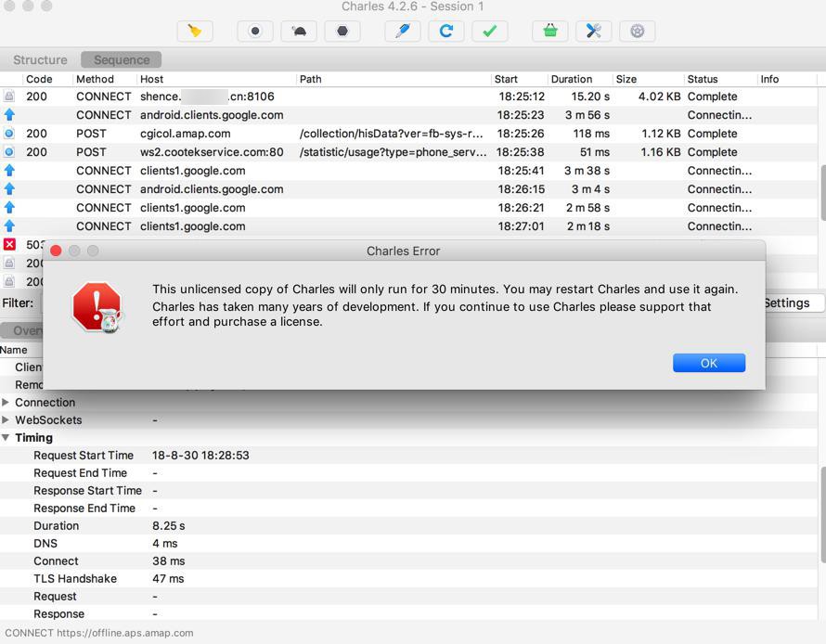Click arrow icon of 18:25:23 android.clients.google.com row
The width and height of the screenshot is (826, 644).
pos(9,115)
